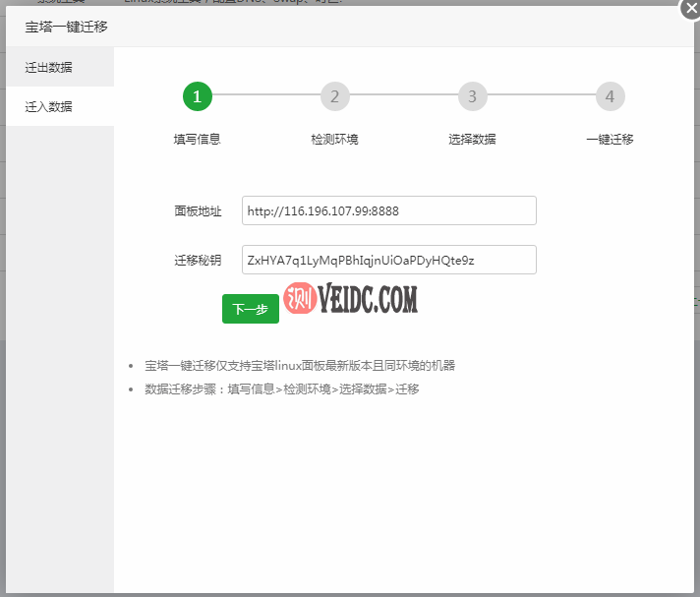
Task: Click the note about linux面板最新版本
Action: point(300,366)
